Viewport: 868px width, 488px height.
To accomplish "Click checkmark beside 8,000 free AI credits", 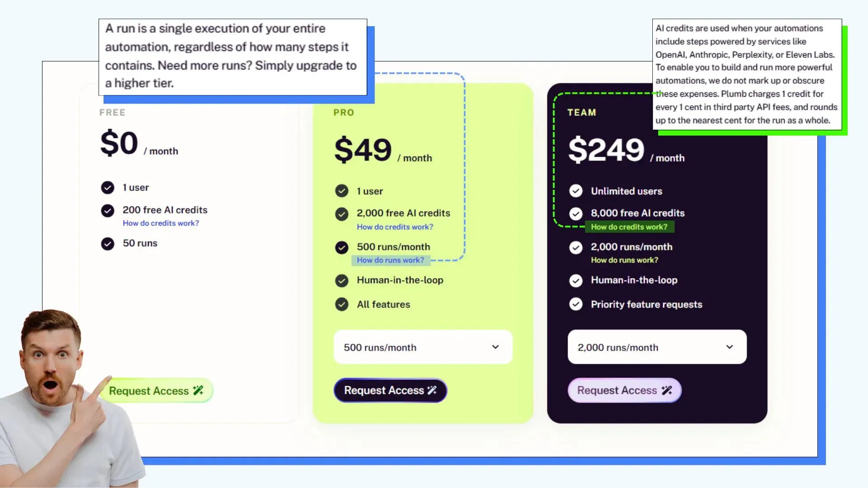I will (576, 214).
